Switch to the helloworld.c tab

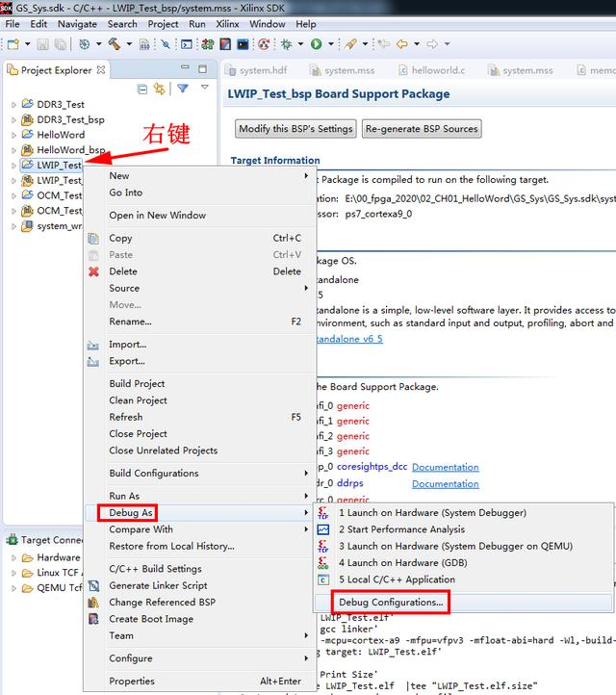(432, 70)
